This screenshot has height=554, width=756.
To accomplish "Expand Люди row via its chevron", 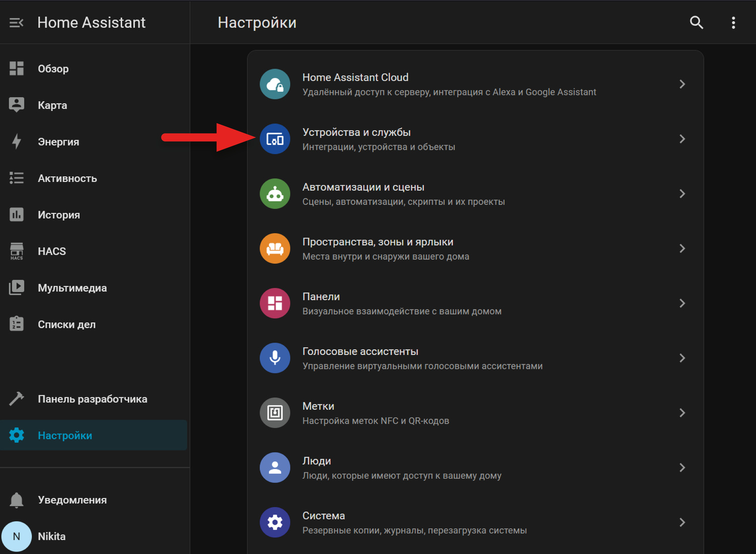I will tap(682, 467).
